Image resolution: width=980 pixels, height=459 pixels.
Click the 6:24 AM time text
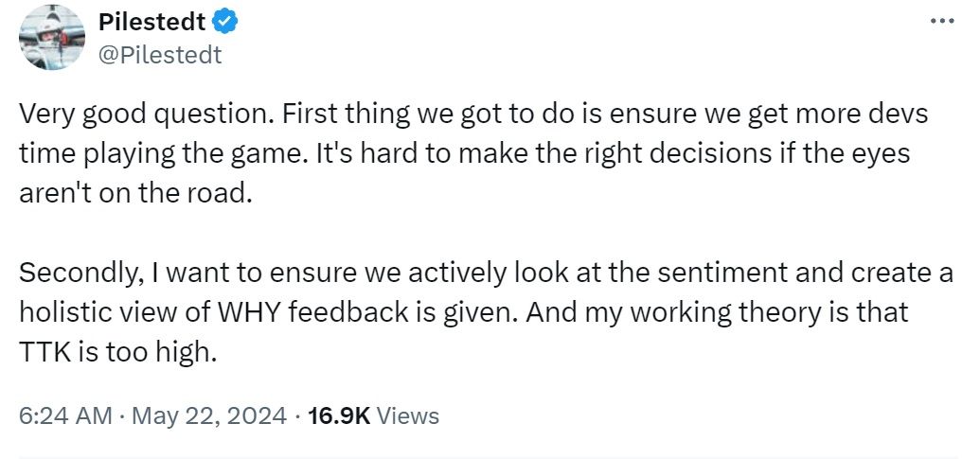coord(58,415)
